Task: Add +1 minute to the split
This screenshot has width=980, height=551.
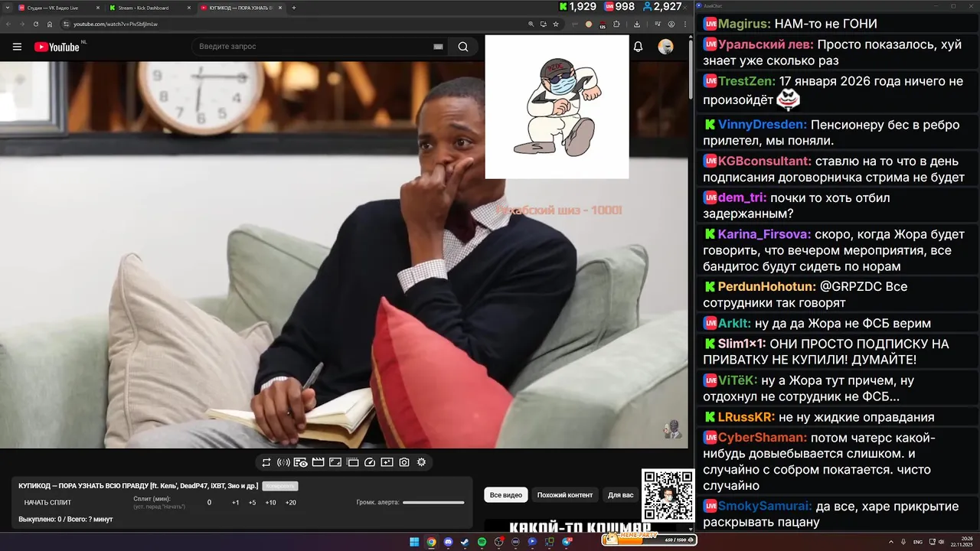Action: (x=236, y=503)
